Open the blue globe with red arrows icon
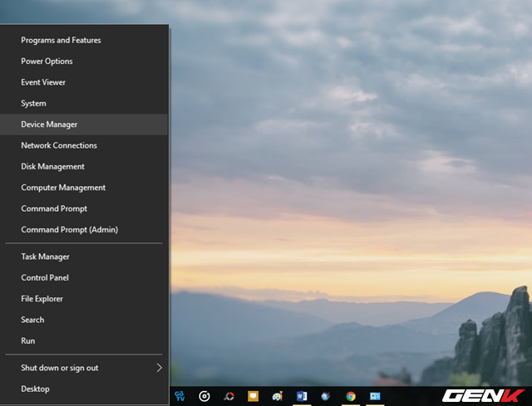 pos(326,396)
